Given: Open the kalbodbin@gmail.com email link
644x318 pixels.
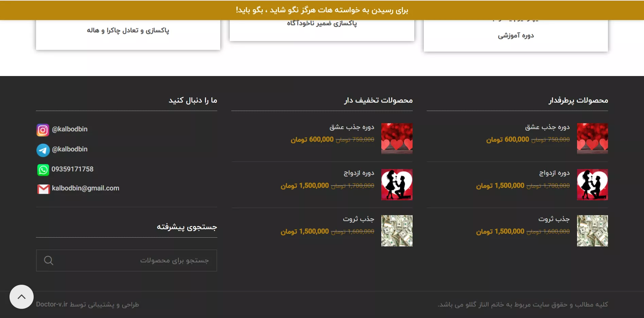Looking at the screenshot, I should [x=85, y=188].
